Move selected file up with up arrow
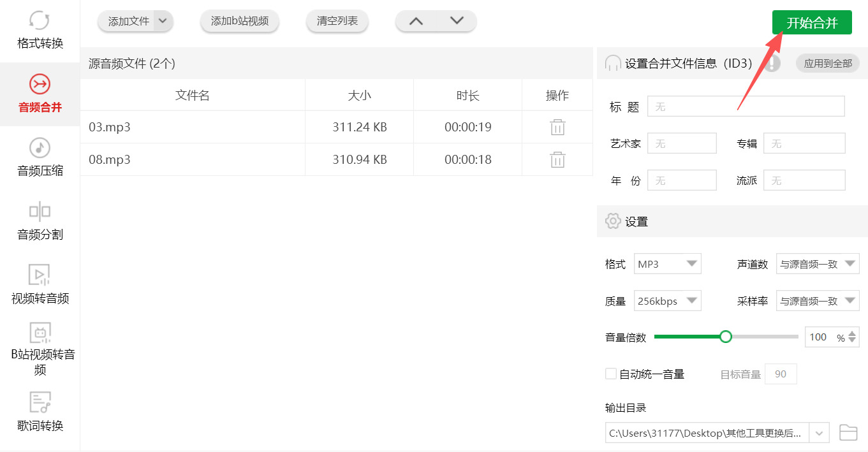The height and width of the screenshot is (452, 868). (416, 21)
